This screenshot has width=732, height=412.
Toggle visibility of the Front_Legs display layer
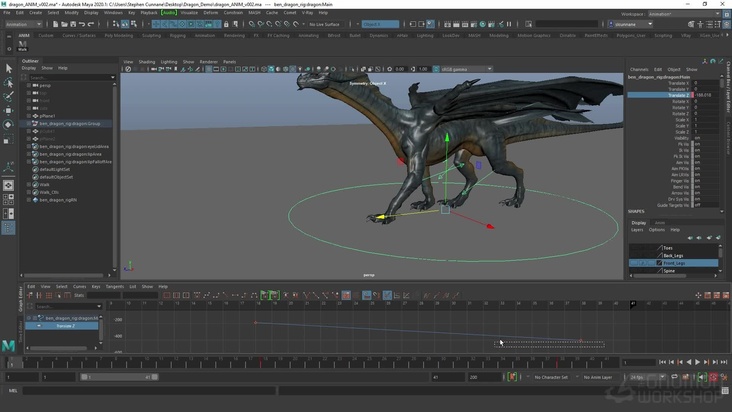(634, 263)
